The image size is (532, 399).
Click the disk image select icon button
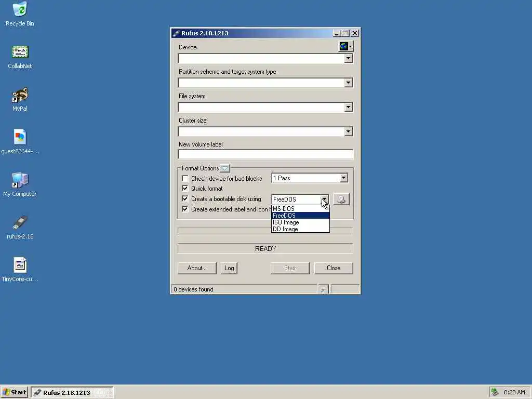pos(341,199)
